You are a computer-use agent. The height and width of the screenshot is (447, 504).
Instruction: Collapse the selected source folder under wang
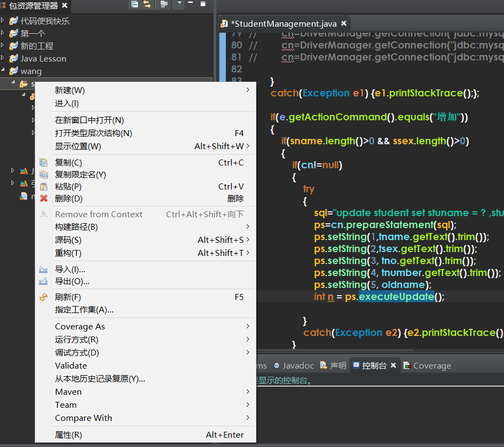[13, 82]
